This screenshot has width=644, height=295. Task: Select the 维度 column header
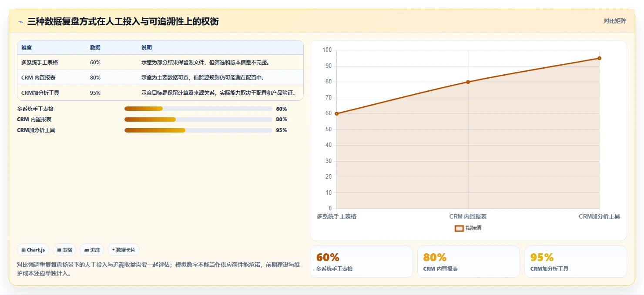27,48
